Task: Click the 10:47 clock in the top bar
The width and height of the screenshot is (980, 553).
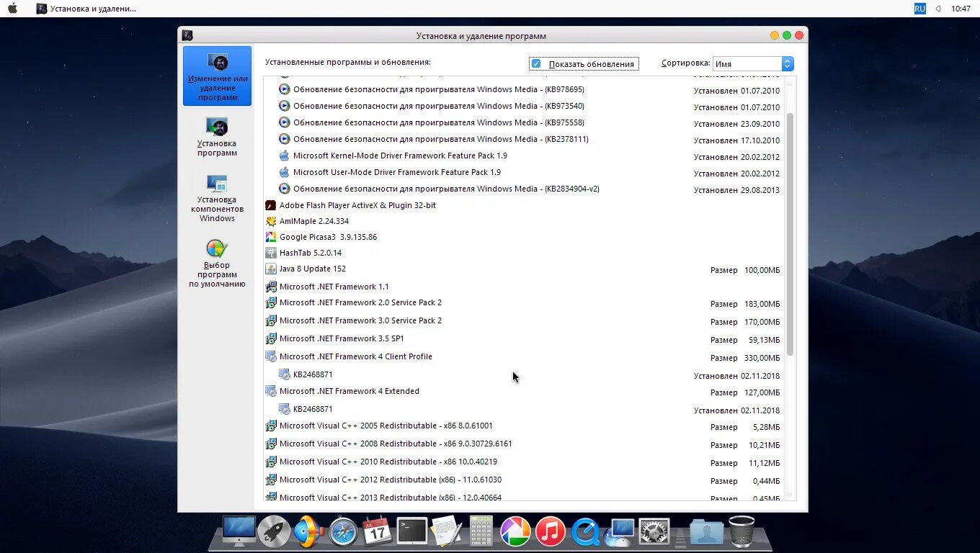Action: (961, 9)
